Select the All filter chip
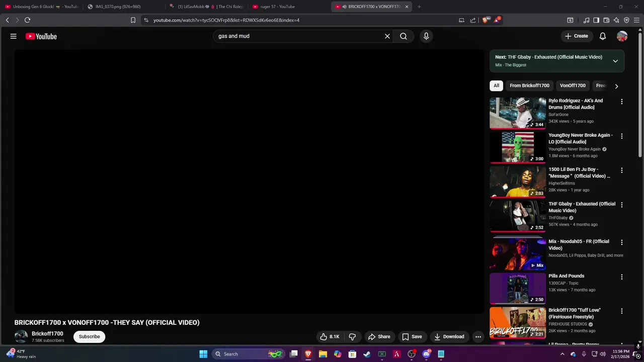Viewport: 644px width, 362px height. tap(496, 85)
